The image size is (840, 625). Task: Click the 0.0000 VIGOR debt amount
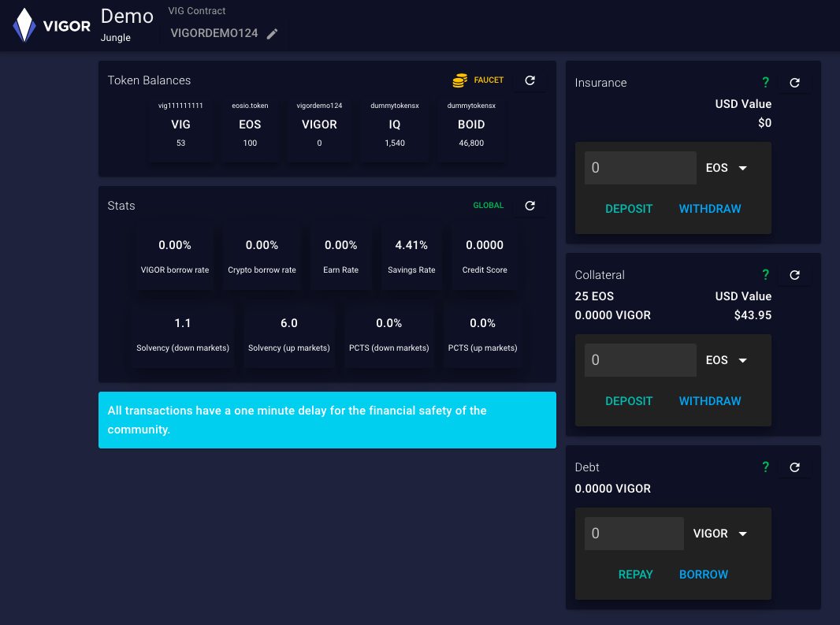click(613, 489)
